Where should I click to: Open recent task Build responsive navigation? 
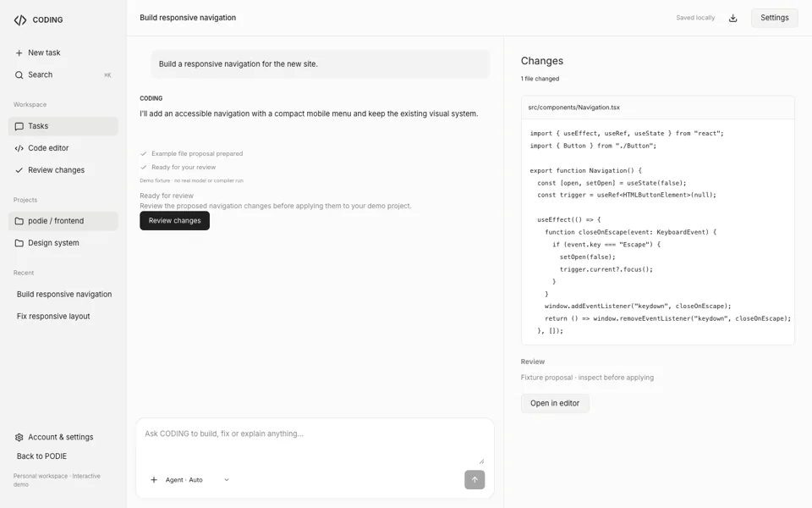(x=63, y=295)
